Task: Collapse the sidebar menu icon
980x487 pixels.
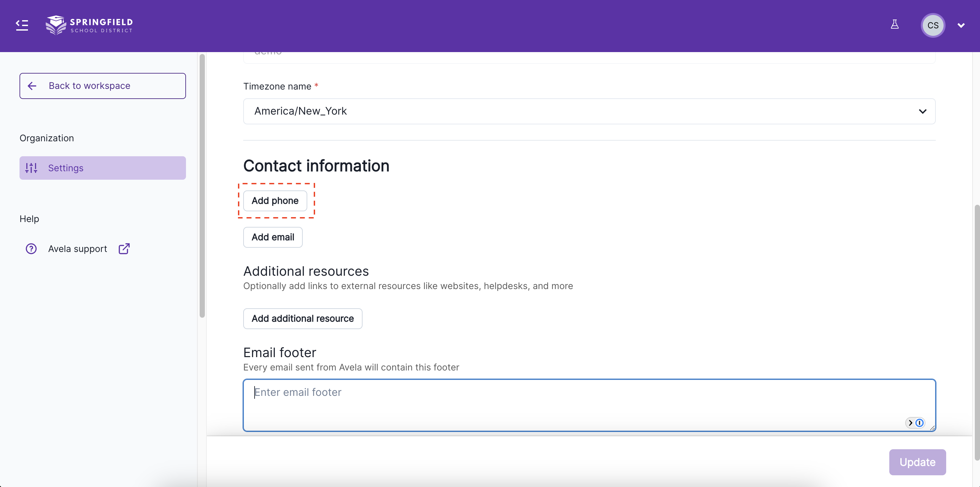Action: pos(22,25)
